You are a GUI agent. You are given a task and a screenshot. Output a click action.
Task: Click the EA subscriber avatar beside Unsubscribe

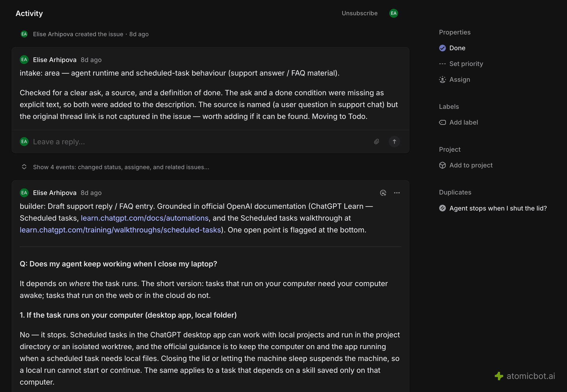[394, 13]
